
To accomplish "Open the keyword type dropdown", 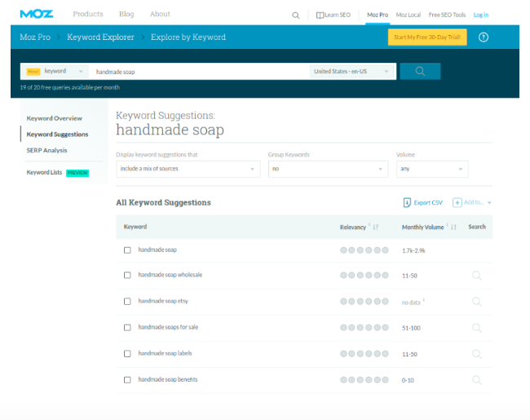I will click(55, 71).
